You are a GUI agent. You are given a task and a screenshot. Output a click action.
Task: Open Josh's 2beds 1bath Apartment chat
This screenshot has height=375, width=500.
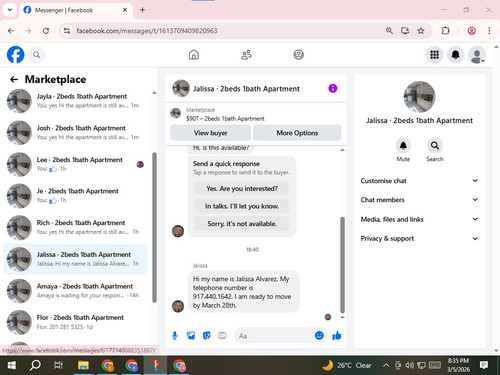76,132
